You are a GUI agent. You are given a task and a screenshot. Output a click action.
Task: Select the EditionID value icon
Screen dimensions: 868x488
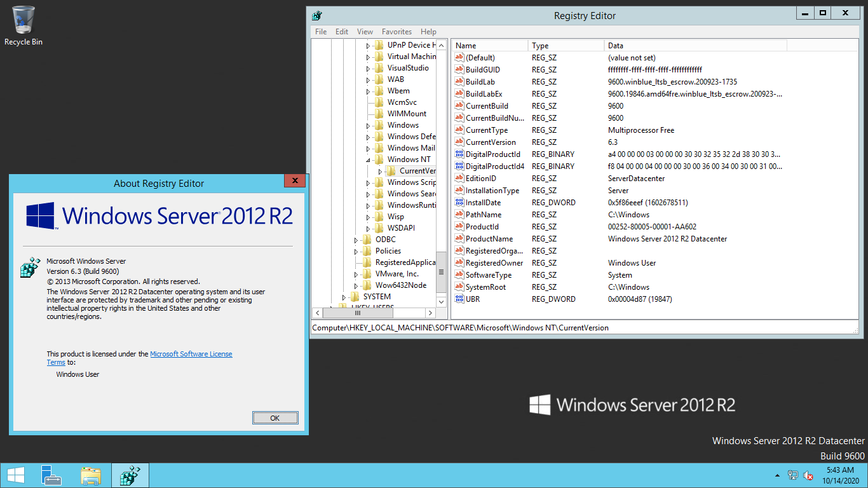(459, 178)
